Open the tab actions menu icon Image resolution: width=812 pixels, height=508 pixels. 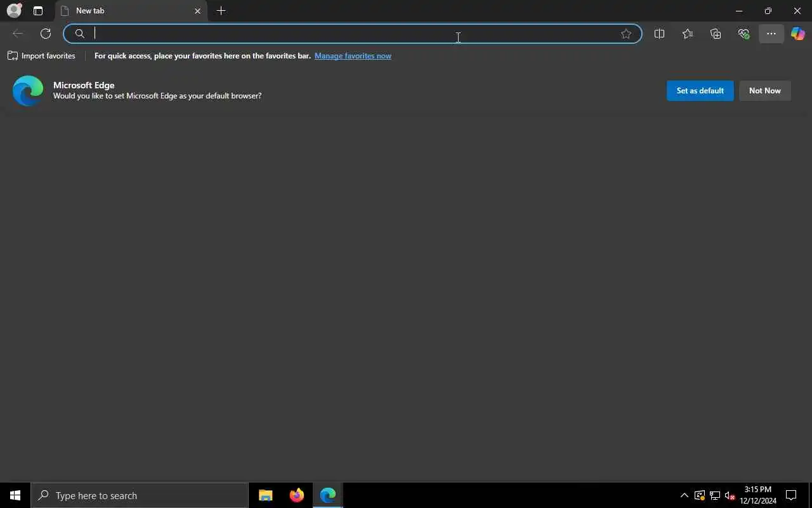(x=38, y=11)
